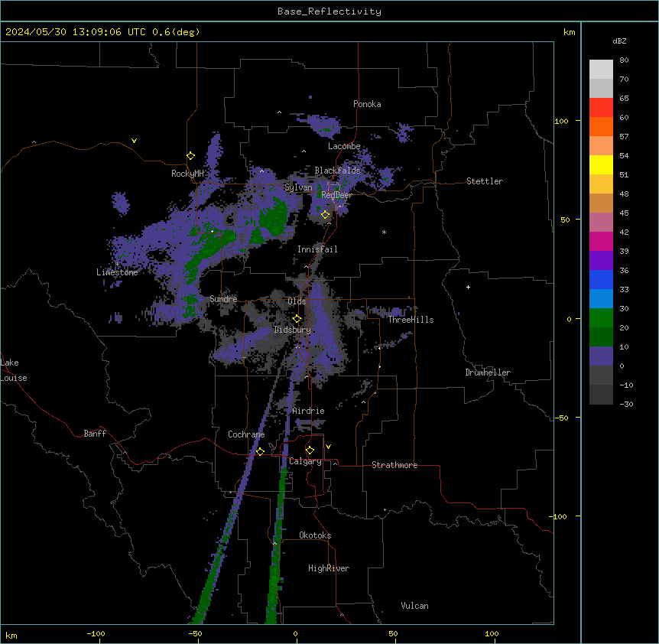
Task: Click the Ponoka city label
Action: tap(367, 104)
